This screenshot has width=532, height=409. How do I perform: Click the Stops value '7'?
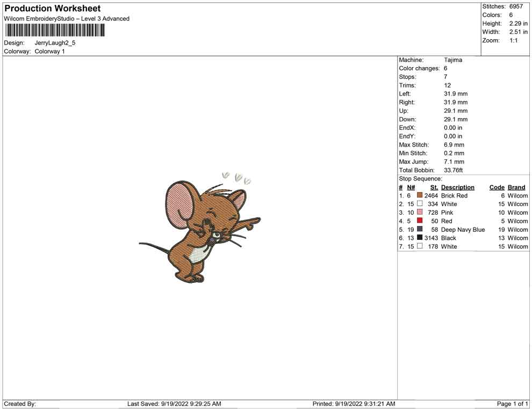[x=445, y=77]
